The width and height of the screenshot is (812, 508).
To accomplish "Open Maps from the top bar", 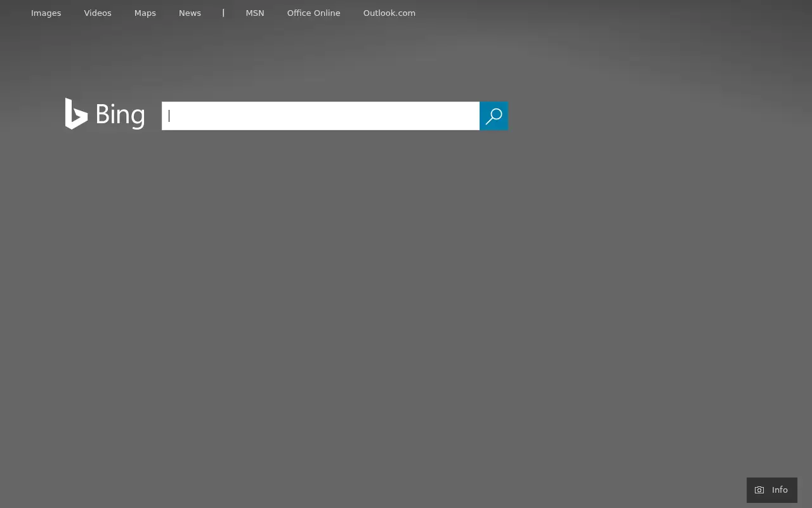I will [x=145, y=13].
